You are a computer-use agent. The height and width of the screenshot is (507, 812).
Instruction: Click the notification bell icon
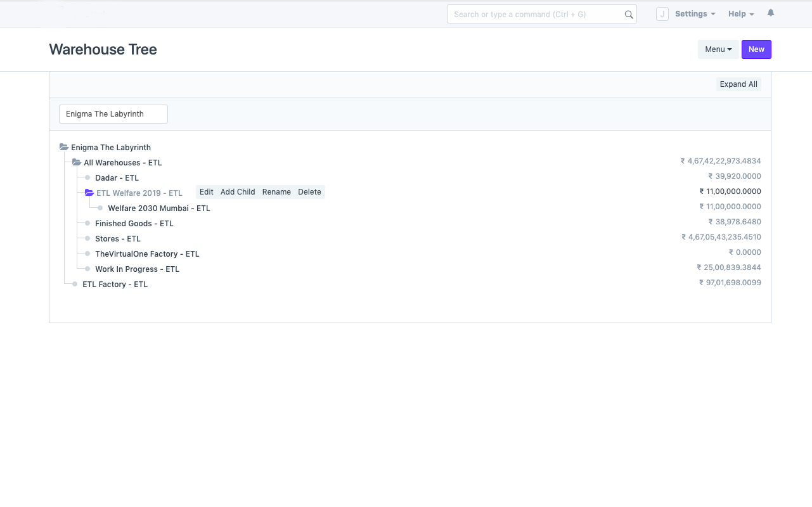click(x=771, y=13)
